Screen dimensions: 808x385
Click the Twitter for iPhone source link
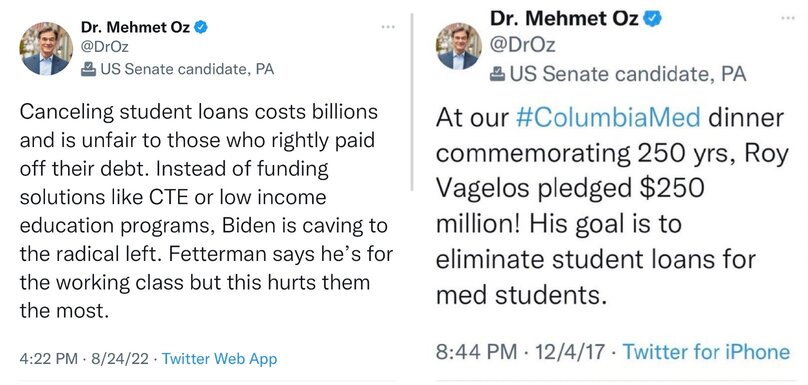tap(706, 352)
